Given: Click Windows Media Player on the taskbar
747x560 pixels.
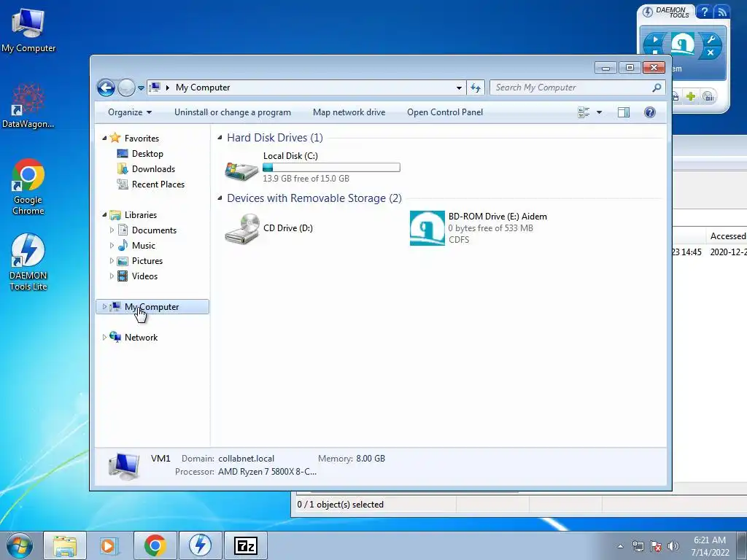Looking at the screenshot, I should click(108, 545).
